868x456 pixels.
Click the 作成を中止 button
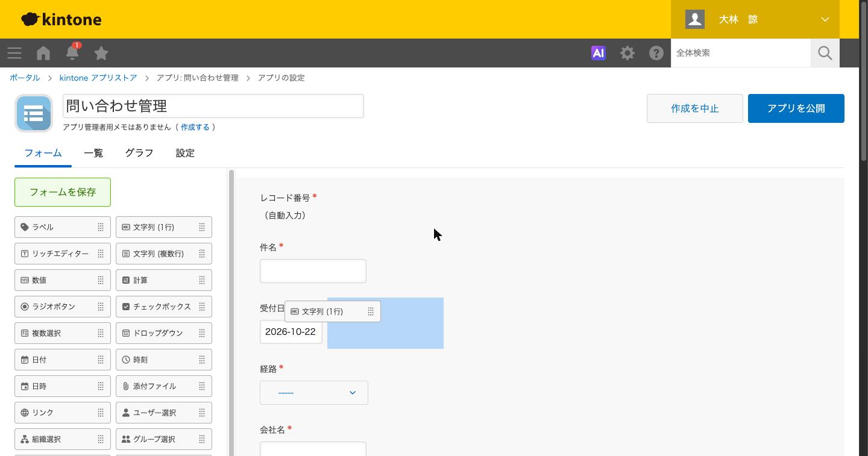click(x=695, y=108)
